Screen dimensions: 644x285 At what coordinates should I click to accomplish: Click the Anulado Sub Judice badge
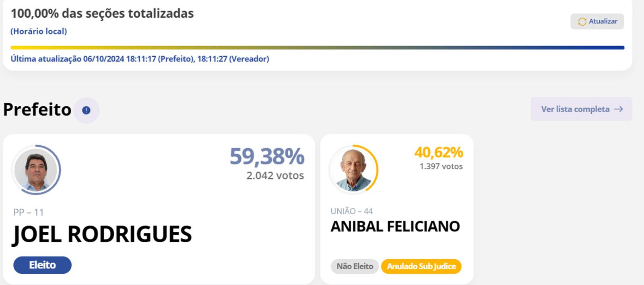[x=421, y=266]
